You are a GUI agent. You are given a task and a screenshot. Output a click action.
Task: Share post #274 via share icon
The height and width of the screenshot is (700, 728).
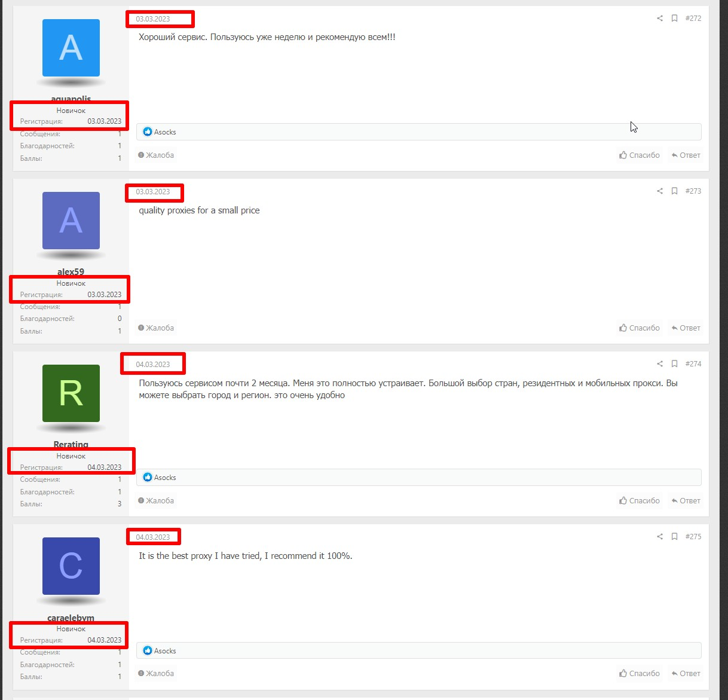click(x=660, y=364)
